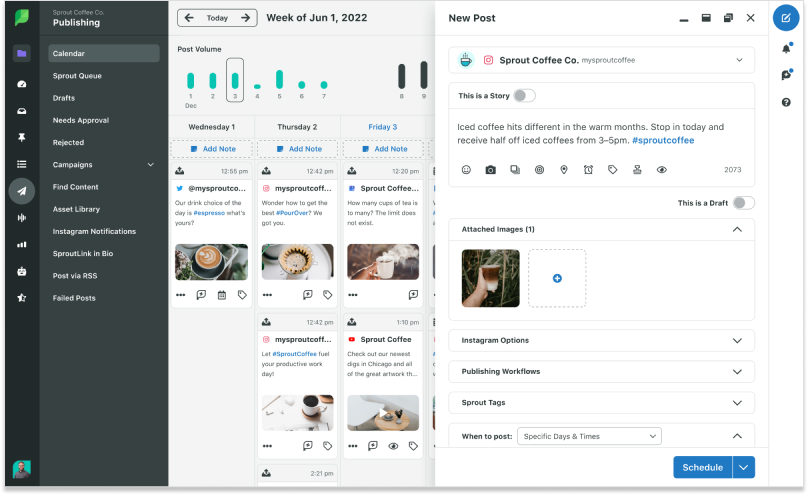This screenshot has height=496, width=808.
Task: Open the folder icon in left rail
Action: coord(22,53)
